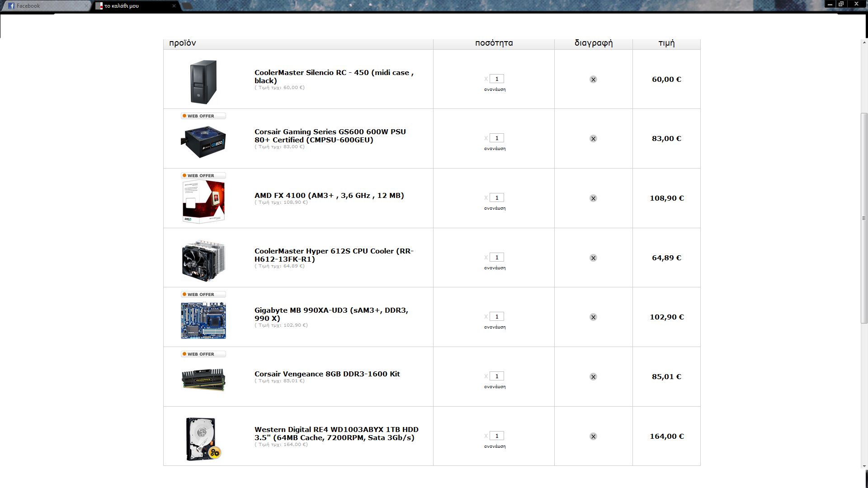
Task: Refresh quantity for AMD FX 4100
Action: (495, 208)
